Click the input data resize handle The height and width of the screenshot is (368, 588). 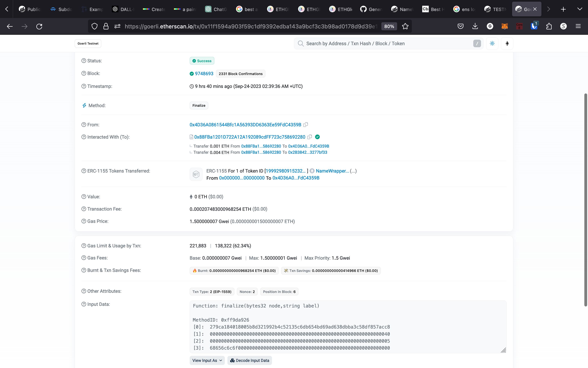pos(503,350)
